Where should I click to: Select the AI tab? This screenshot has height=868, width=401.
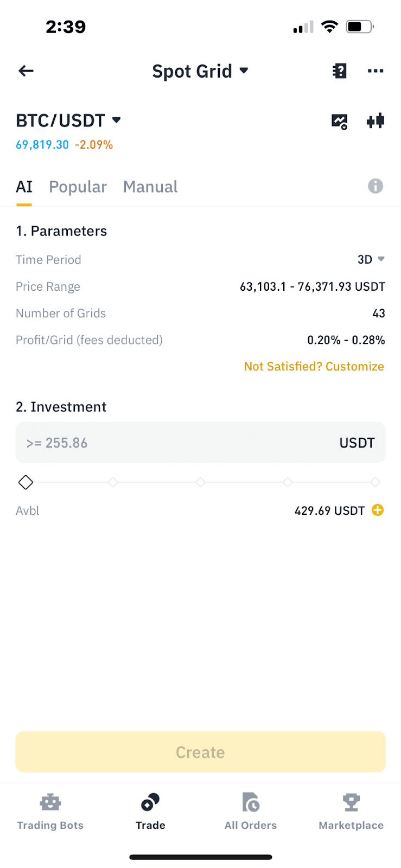[24, 187]
